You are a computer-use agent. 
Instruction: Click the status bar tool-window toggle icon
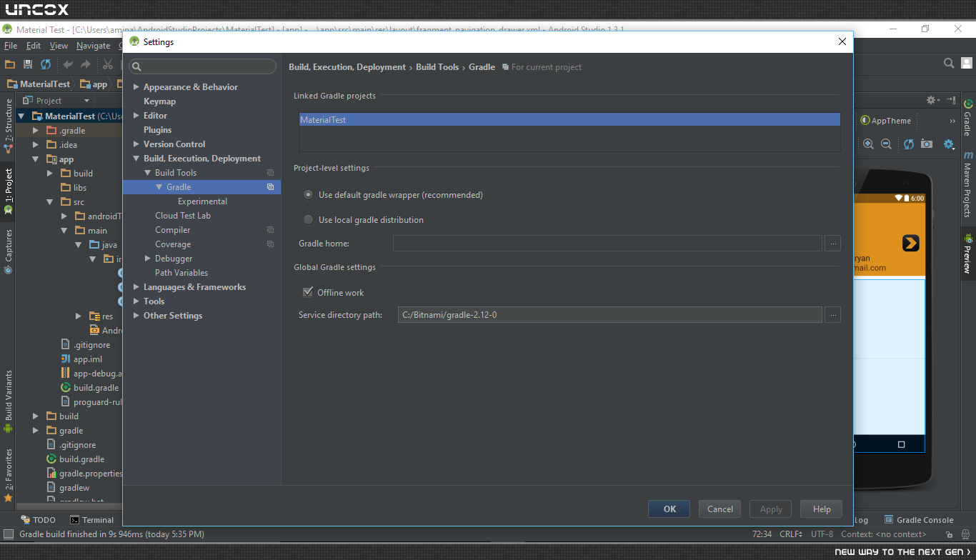click(x=9, y=534)
